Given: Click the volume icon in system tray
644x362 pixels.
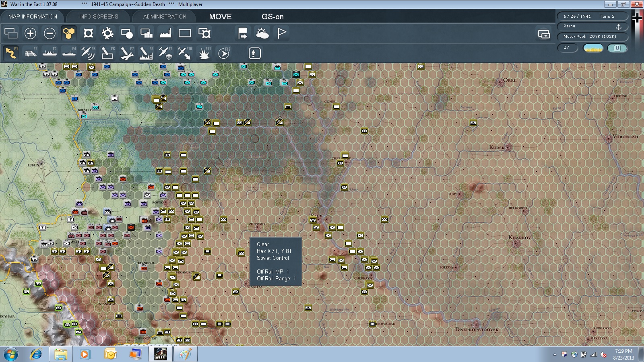Looking at the screenshot, I should point(603,354).
